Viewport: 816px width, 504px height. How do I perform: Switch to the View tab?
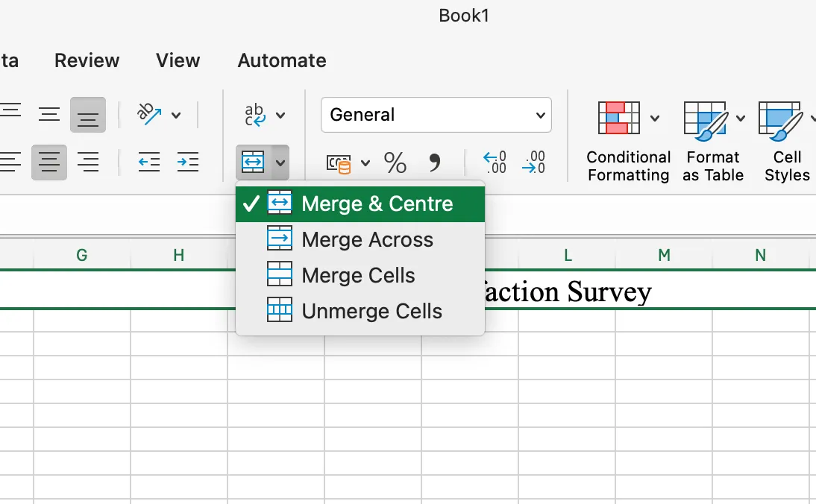pos(178,60)
